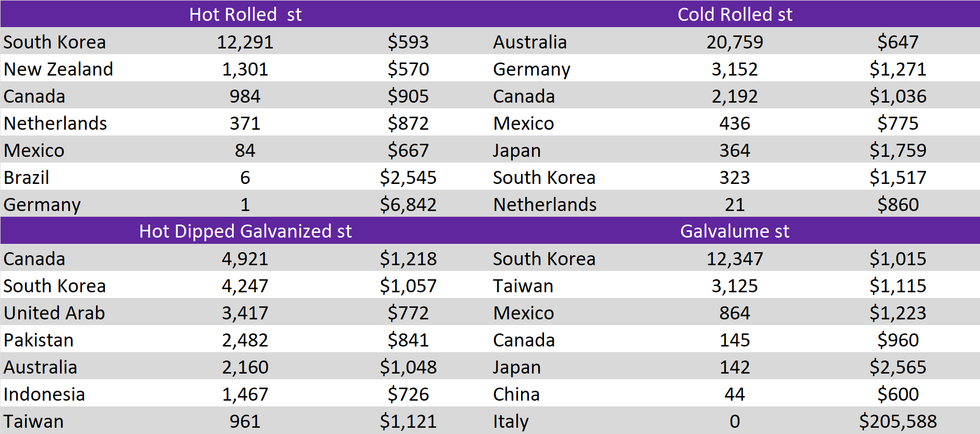Select the Pakistan country cell
The width and height of the screenshot is (980, 434).
click(x=39, y=340)
